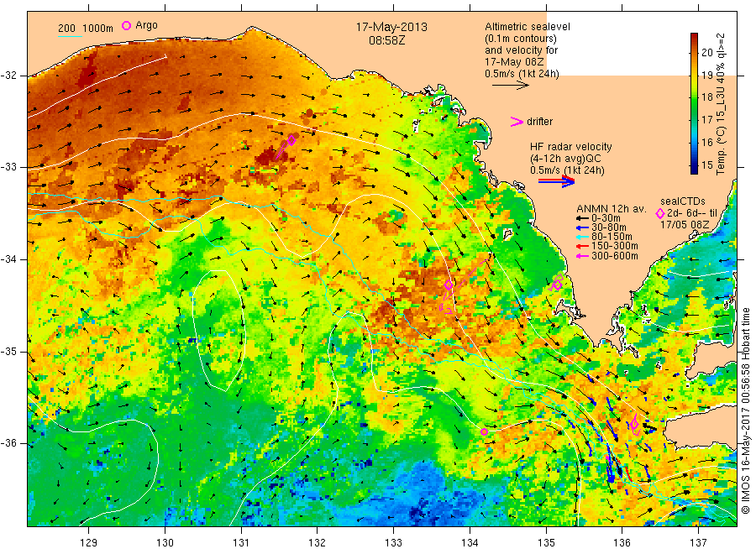Click the '08:58Z' time label
Viewport: 756px width, 554px height.
pos(386,40)
